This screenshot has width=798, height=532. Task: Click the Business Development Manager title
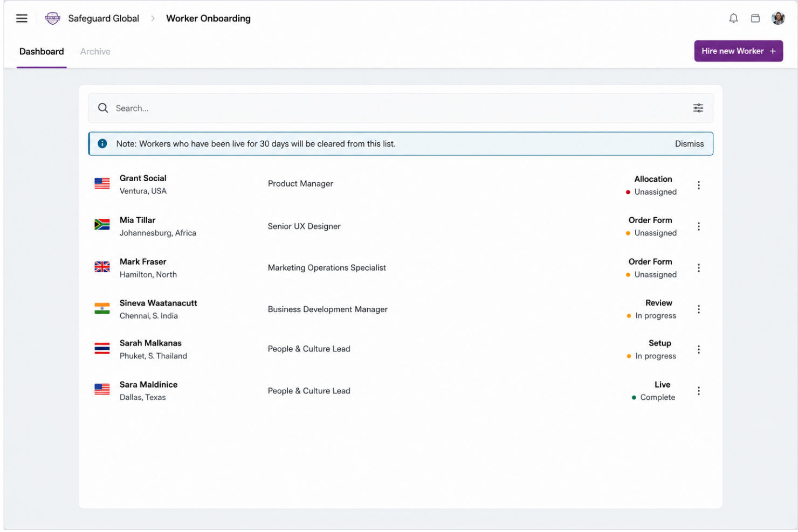click(x=327, y=309)
